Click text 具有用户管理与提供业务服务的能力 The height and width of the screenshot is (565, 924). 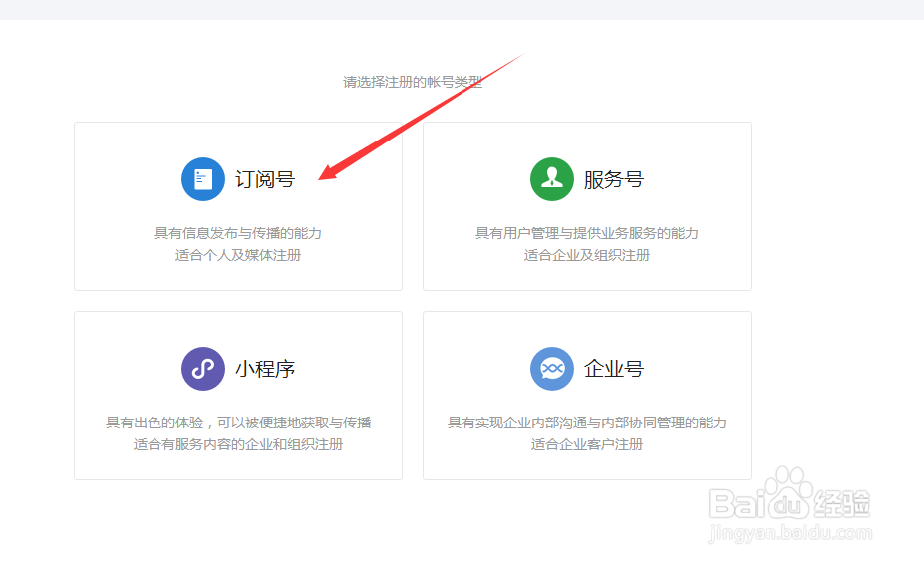pyautogui.click(x=587, y=233)
